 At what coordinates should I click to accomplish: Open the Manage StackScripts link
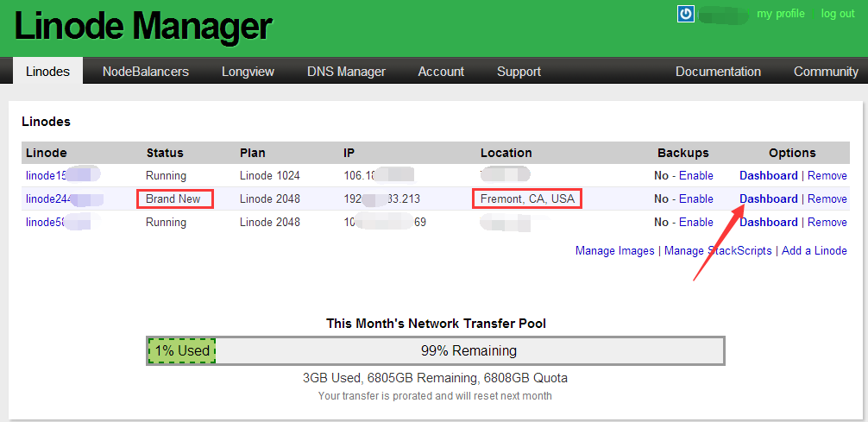pos(718,250)
